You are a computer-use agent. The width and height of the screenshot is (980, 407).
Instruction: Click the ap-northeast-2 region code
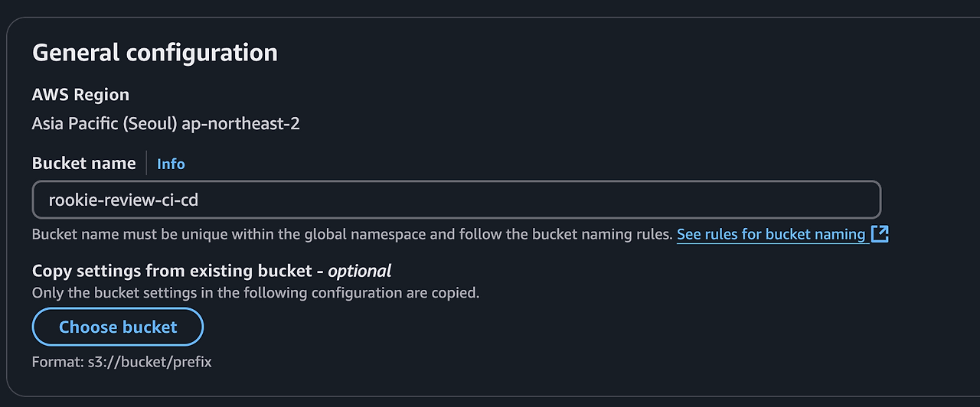click(x=240, y=123)
